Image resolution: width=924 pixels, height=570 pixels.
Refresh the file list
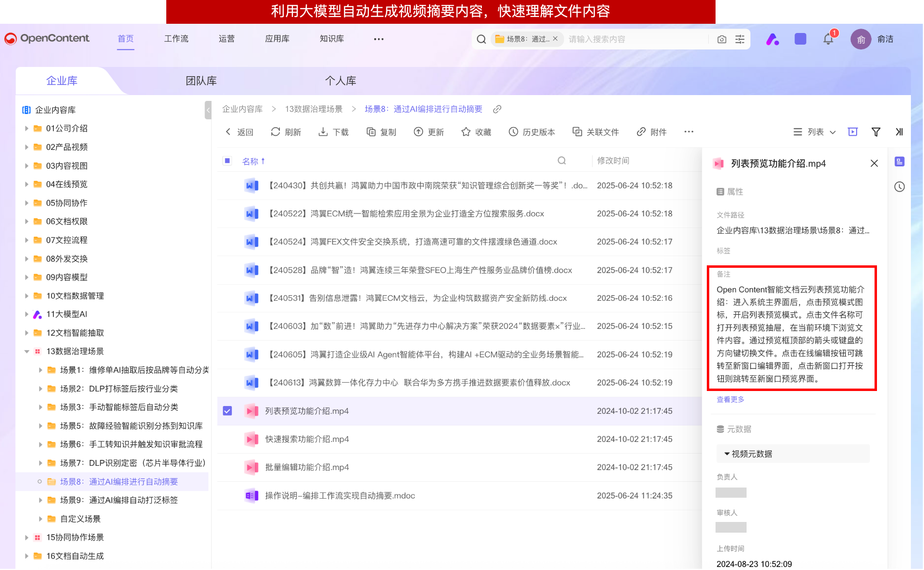(x=286, y=131)
